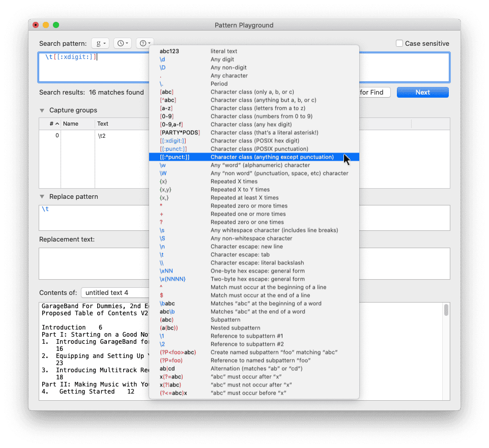Click the Next button

[422, 92]
